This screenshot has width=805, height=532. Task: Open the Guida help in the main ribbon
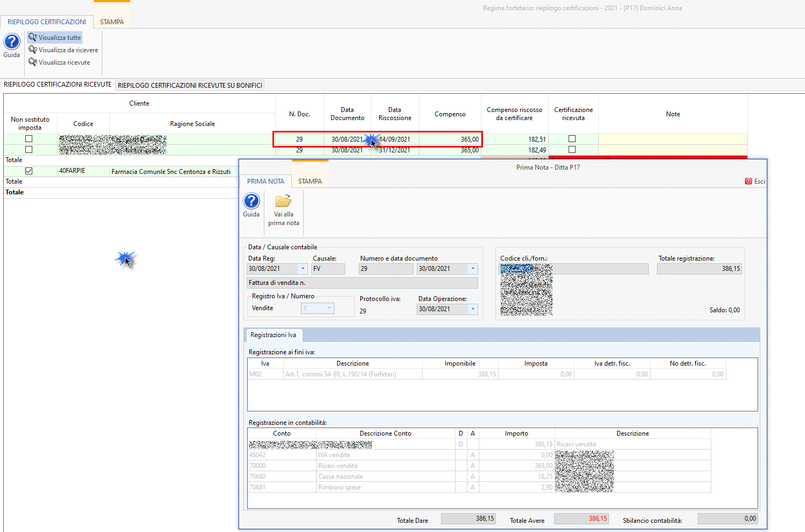coord(12,45)
